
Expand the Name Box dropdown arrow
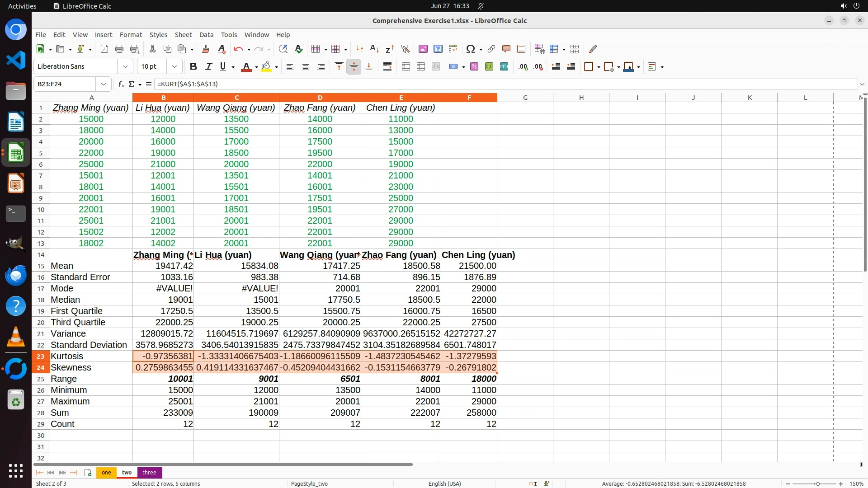[x=104, y=84]
